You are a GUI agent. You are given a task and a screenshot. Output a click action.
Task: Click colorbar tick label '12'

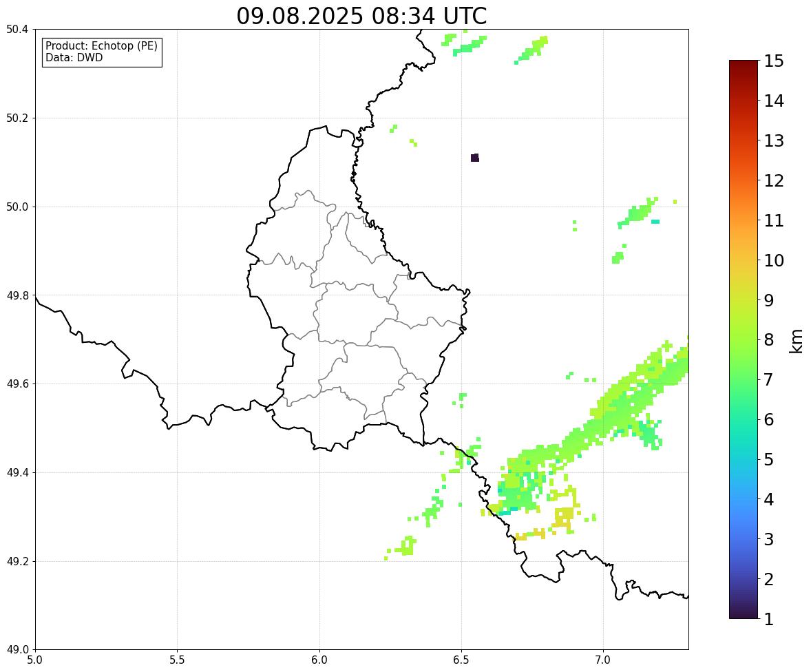[x=774, y=180]
